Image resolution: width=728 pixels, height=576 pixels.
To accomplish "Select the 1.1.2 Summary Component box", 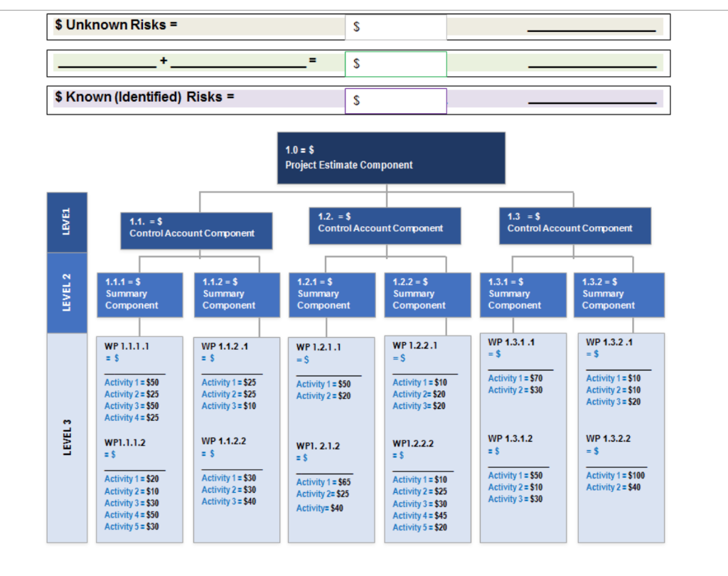I will click(237, 295).
